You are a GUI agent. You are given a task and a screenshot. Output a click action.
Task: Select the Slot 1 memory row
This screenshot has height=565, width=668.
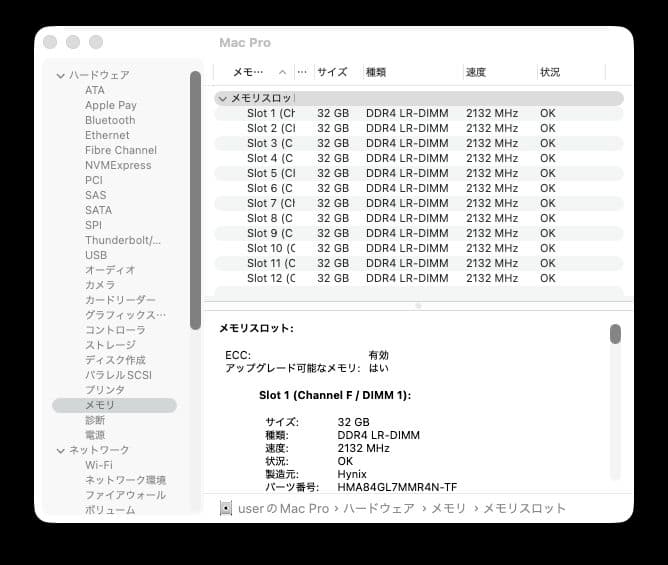pyautogui.click(x=419, y=113)
